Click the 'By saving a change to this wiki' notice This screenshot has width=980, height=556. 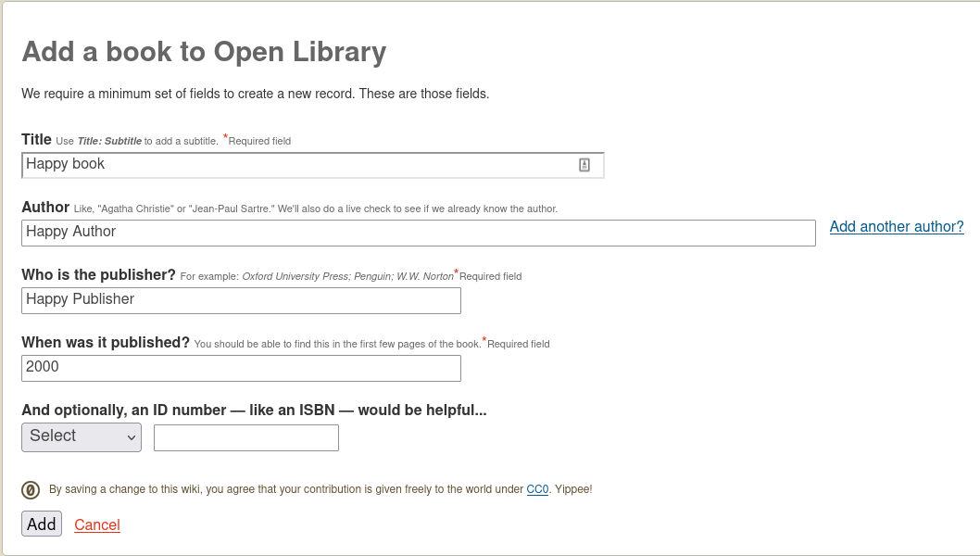pos(320,489)
